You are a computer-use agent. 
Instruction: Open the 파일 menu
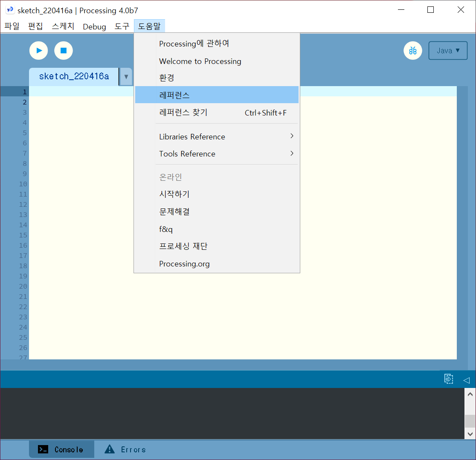12,26
